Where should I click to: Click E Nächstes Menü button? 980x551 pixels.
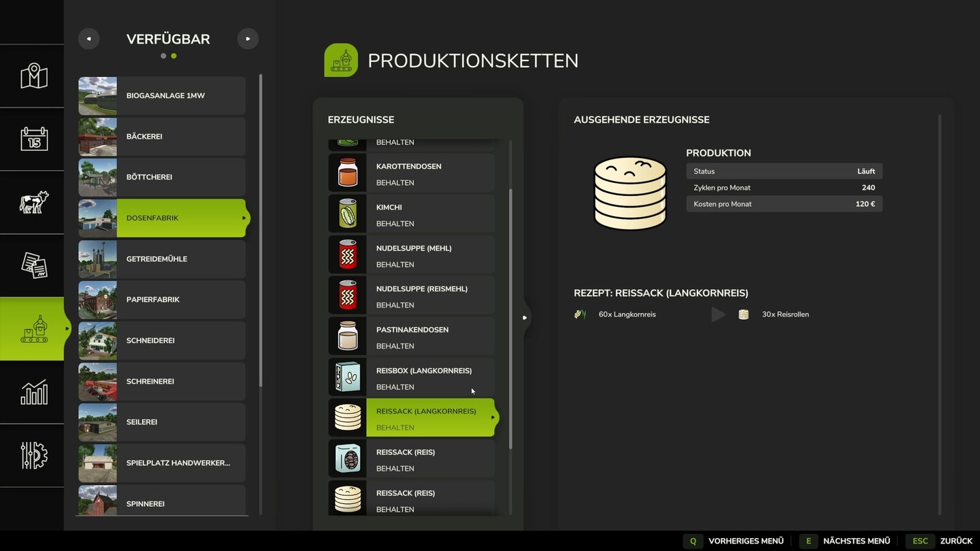tap(845, 541)
